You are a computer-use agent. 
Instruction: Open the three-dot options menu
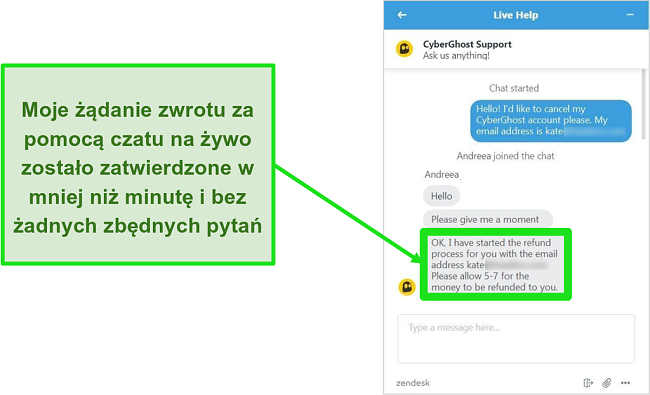click(626, 383)
